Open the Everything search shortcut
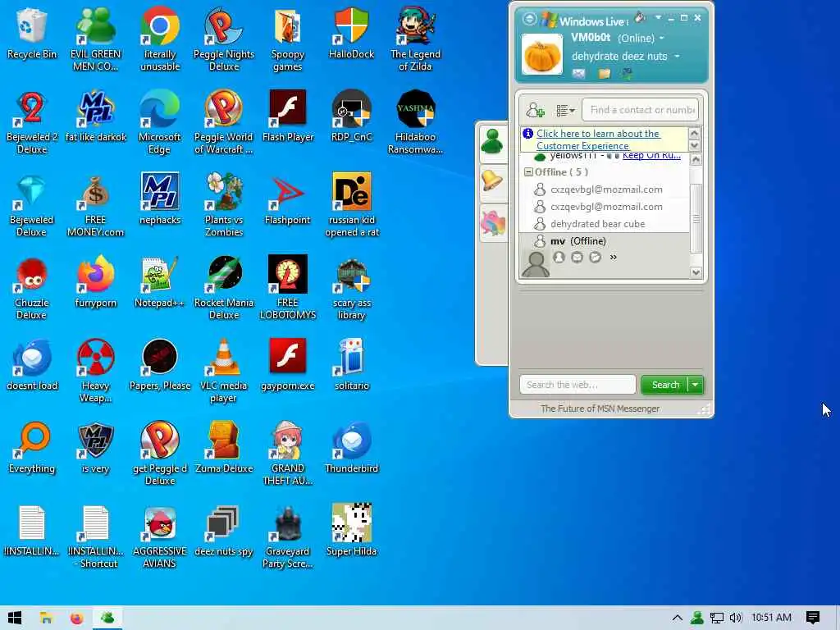 [x=32, y=449]
